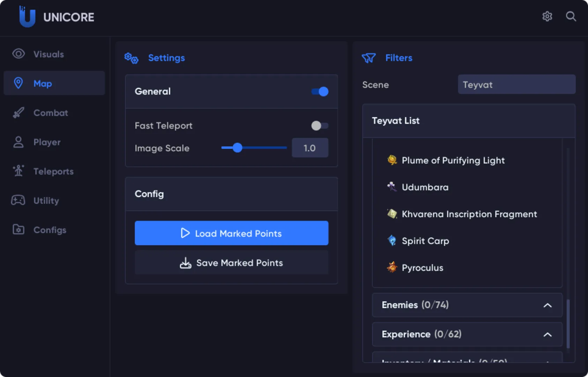Click the Combat swords icon
This screenshot has height=377, width=588.
(18, 112)
